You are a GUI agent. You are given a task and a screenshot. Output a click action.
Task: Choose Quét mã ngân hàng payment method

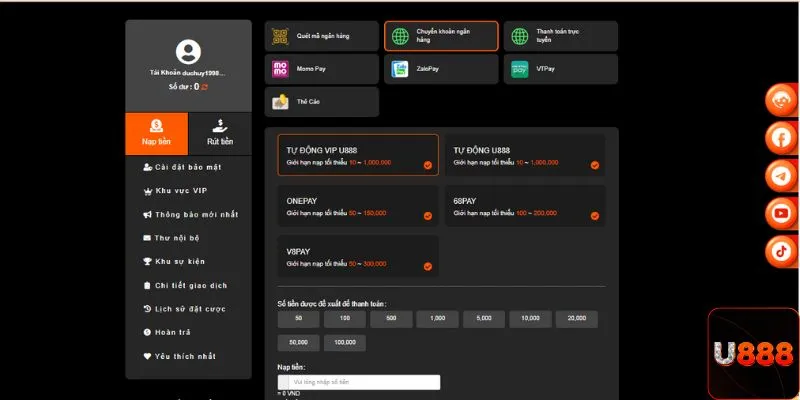point(321,36)
